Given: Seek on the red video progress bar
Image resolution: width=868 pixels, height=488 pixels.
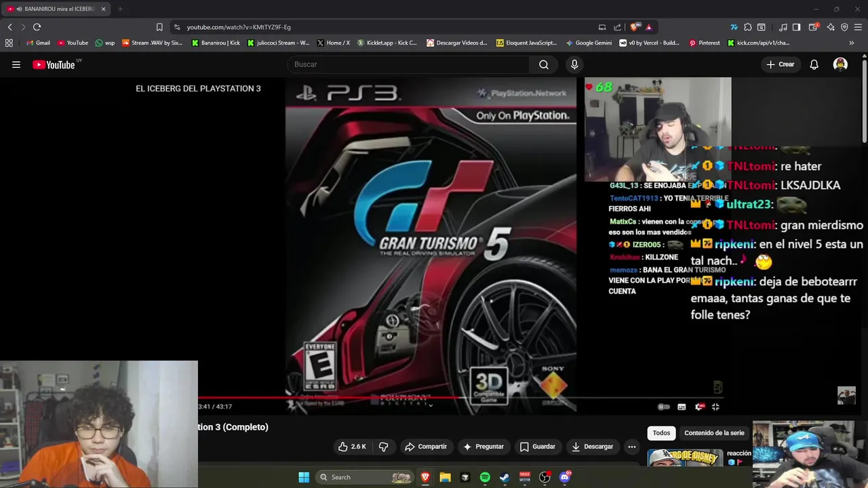Looking at the screenshot, I should click(461, 398).
